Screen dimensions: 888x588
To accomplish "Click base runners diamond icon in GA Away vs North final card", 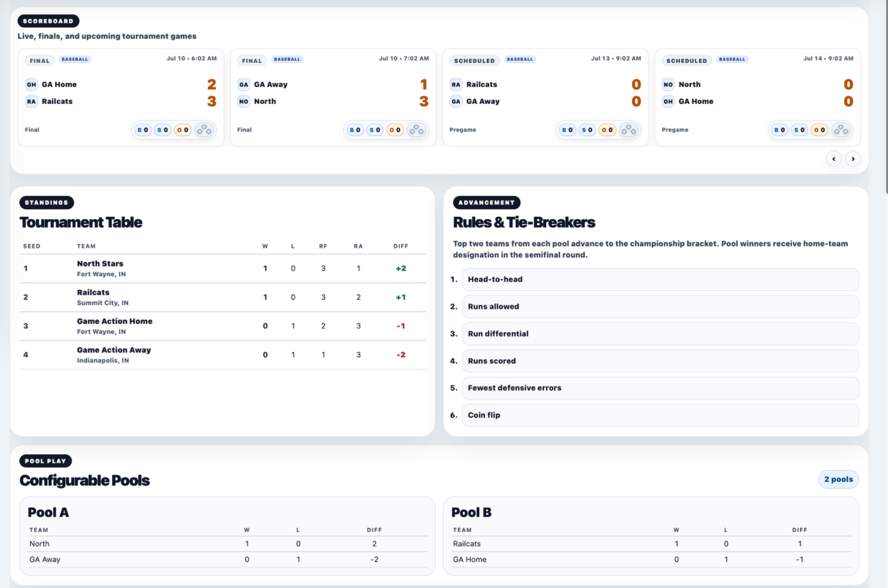I will [417, 130].
